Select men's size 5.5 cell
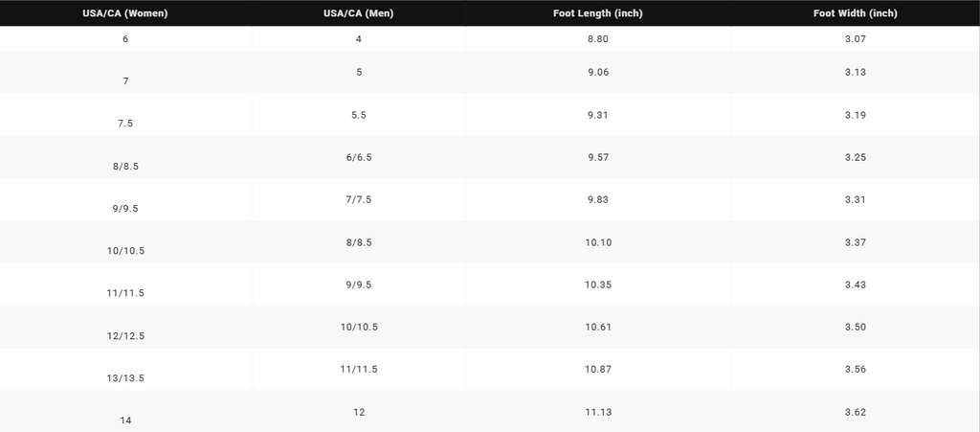The image size is (980, 432). pos(359,115)
